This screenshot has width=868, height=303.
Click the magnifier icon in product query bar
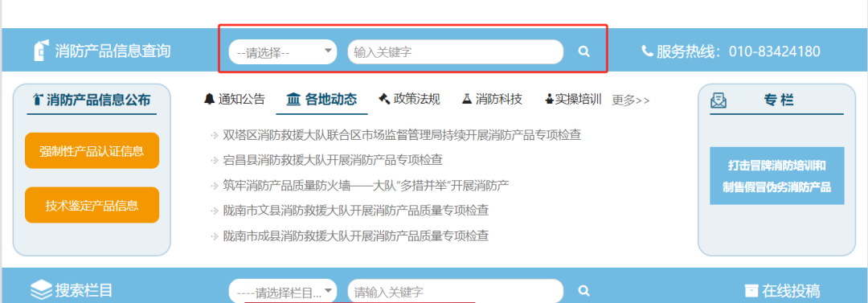583,51
